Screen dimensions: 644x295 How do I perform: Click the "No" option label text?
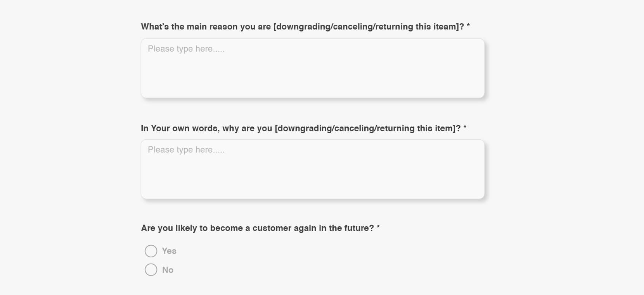pos(168,270)
